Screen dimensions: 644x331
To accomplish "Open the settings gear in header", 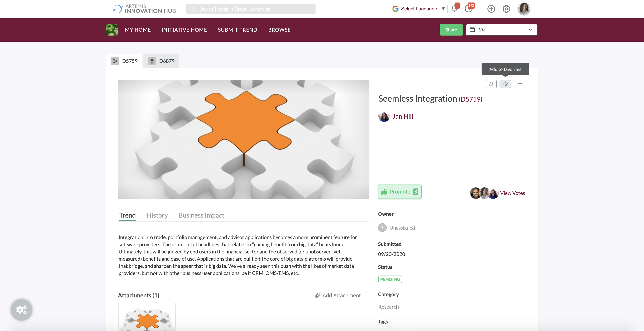I will 506,9.
